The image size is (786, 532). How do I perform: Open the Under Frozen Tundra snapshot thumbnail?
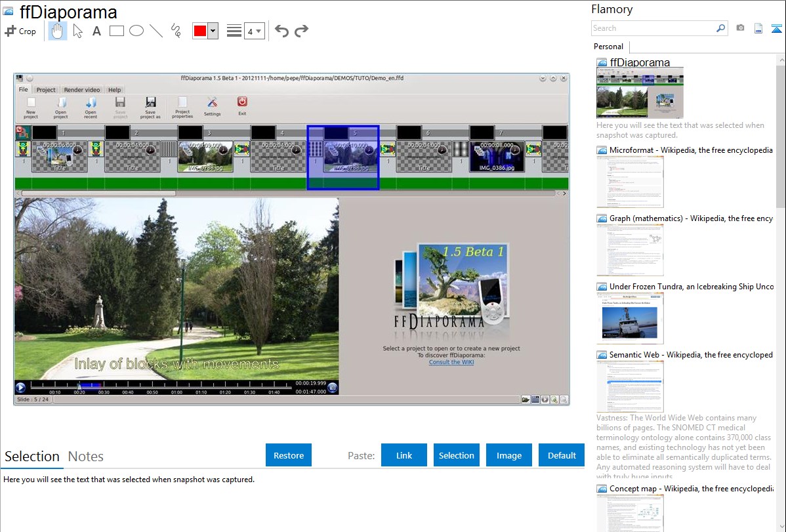point(630,318)
